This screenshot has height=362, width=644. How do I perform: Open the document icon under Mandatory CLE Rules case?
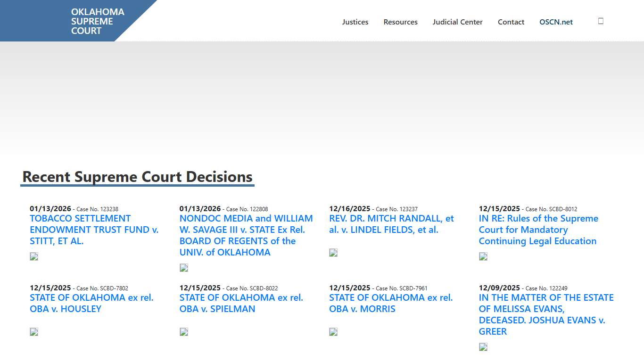[483, 256]
